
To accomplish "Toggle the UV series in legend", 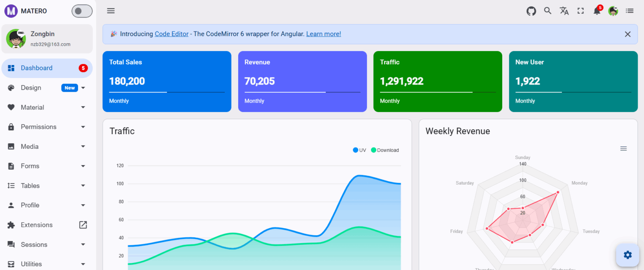I will [359, 150].
